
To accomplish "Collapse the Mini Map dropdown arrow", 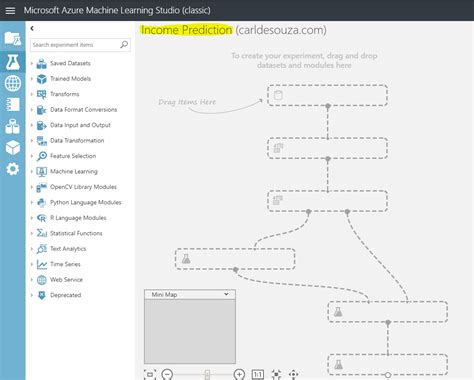I will tap(226, 294).
